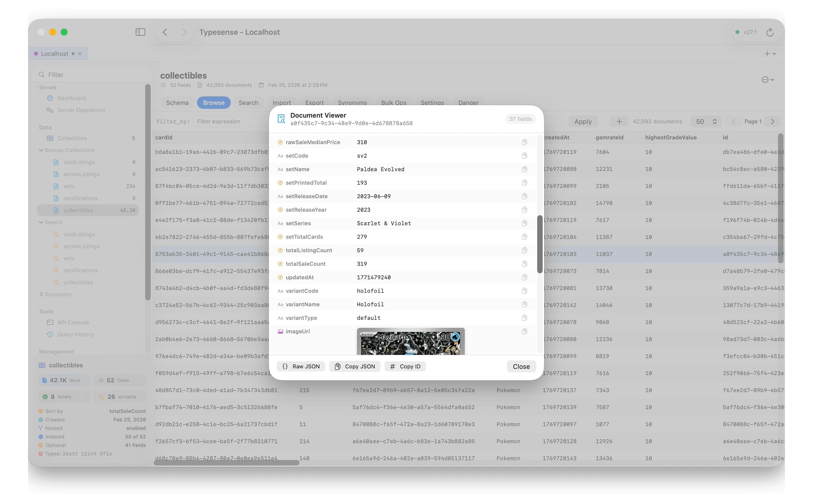Viewport: 813px width, 504px height.
Task: Copy the variantCode field value
Action: pyautogui.click(x=525, y=291)
